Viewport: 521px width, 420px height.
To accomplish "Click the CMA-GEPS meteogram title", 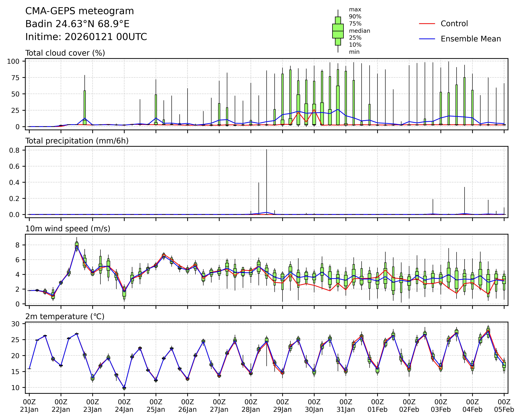I will (x=80, y=11).
